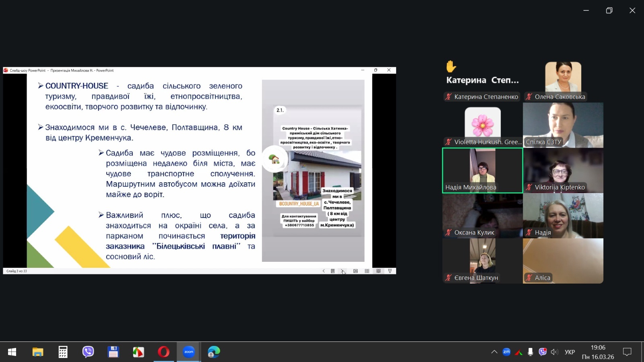Click the Windows Start button
Image resolution: width=644 pixels, height=362 pixels.
(x=12, y=352)
